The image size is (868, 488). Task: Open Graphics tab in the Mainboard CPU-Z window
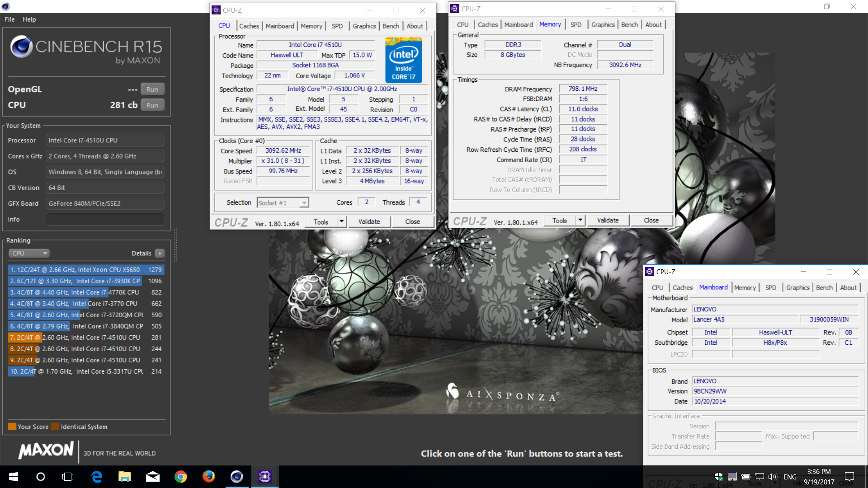point(798,287)
